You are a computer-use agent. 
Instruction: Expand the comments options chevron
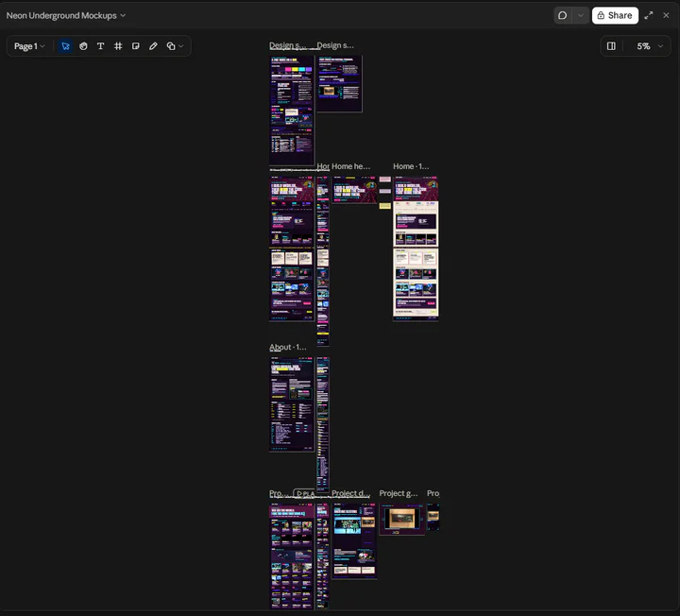pyautogui.click(x=581, y=16)
